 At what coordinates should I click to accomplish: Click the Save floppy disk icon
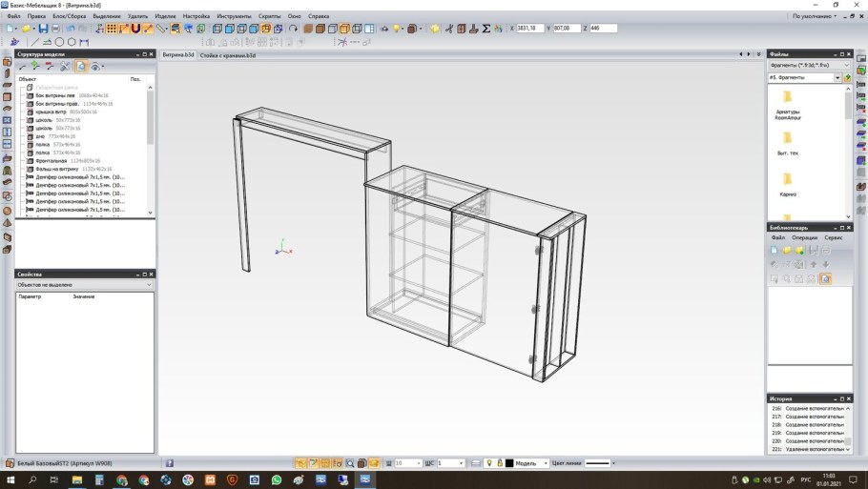(x=43, y=29)
